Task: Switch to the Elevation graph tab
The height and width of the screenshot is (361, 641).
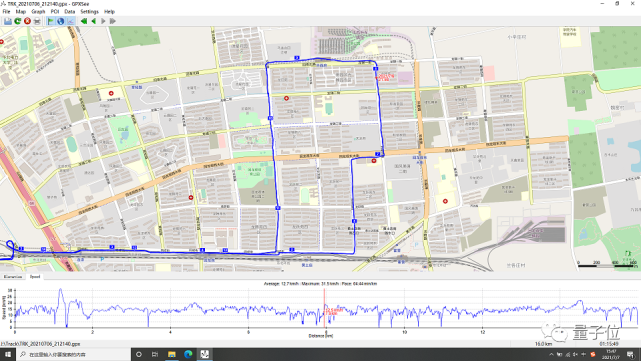Action: tap(13, 276)
